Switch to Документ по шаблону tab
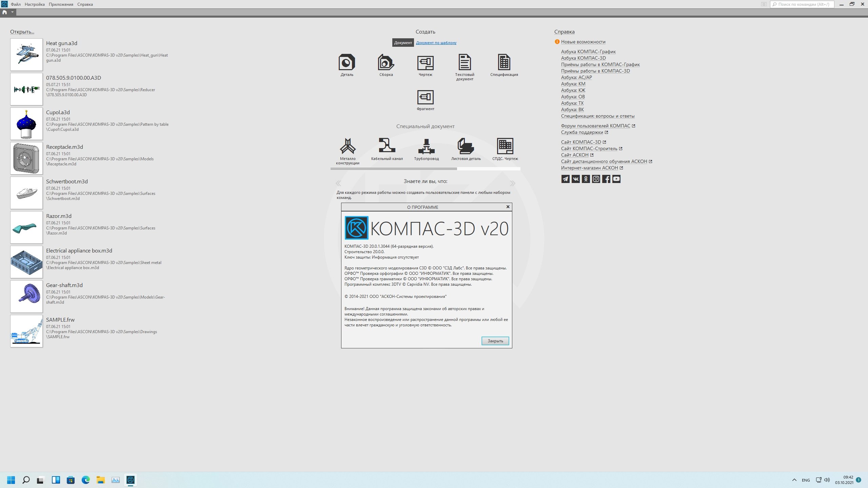The image size is (868, 488). coord(436,43)
